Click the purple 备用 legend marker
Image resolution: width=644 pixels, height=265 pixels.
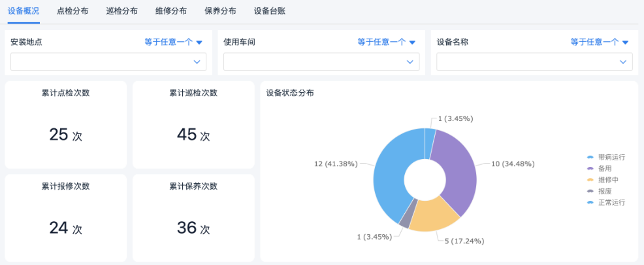pyautogui.click(x=590, y=168)
